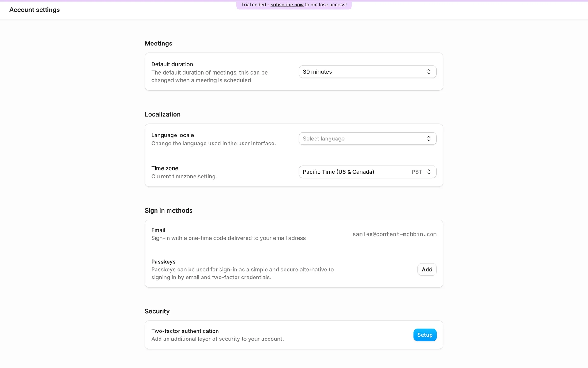Image resolution: width=588 pixels, height=368 pixels.
Task: Select the Localization section heading
Action: pyautogui.click(x=163, y=114)
